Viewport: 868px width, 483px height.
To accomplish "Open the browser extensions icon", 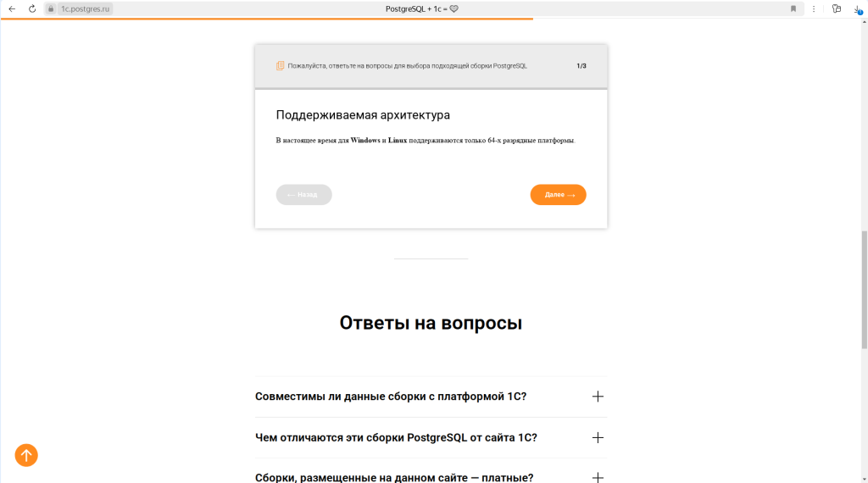I will (x=837, y=8).
